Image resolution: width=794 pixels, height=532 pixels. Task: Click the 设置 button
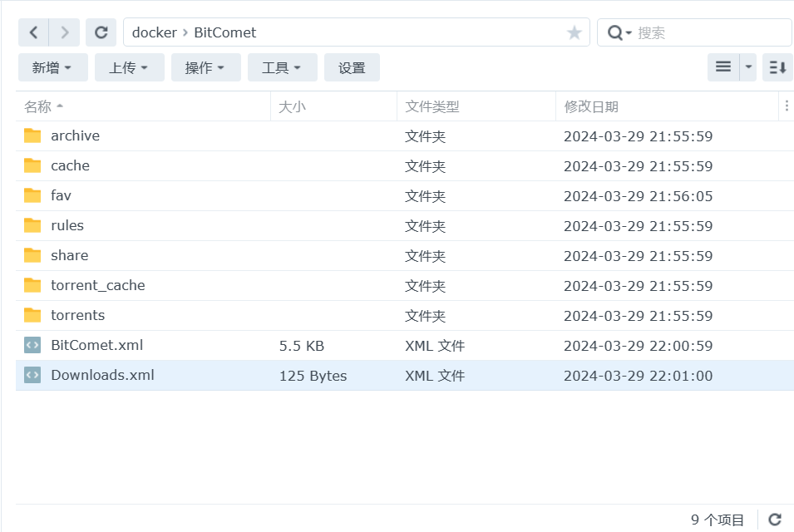(x=352, y=67)
